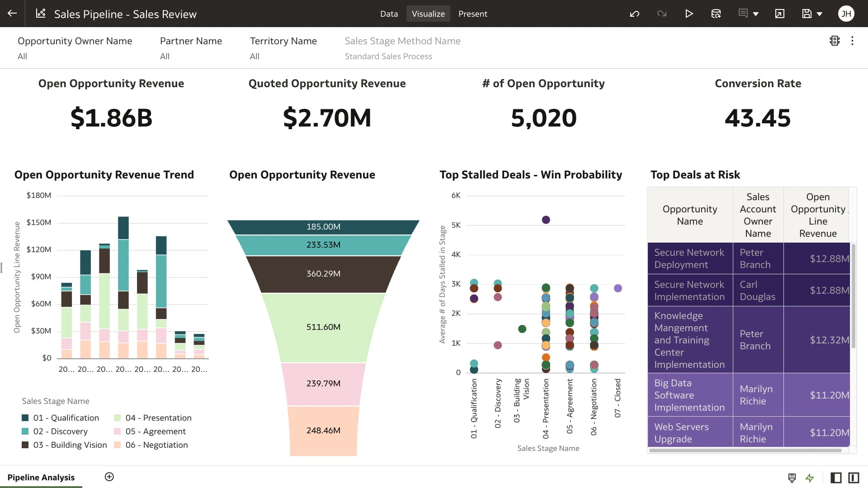The width and height of the screenshot is (868, 488).
Task: Open the Notes dropdown arrow
Action: click(756, 14)
